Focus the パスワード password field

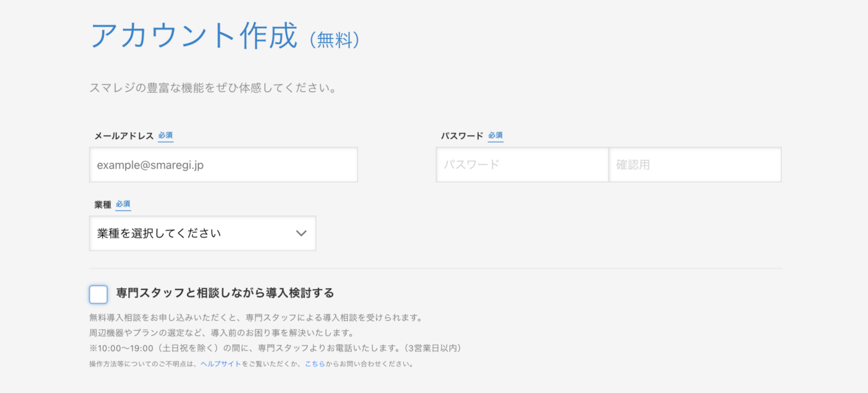[522, 164]
